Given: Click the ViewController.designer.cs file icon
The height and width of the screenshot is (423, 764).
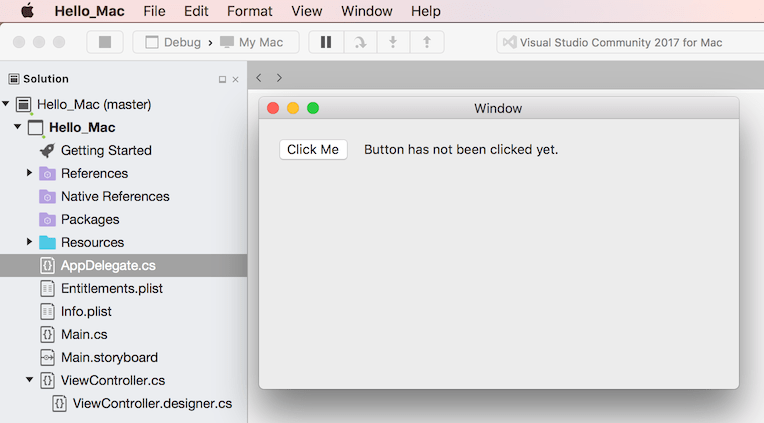Looking at the screenshot, I should click(x=59, y=403).
